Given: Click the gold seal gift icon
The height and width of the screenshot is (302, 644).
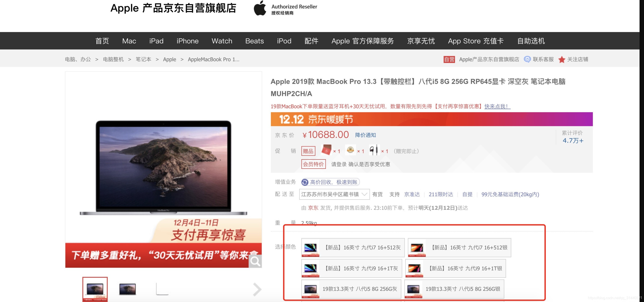Looking at the screenshot, I should [351, 150].
